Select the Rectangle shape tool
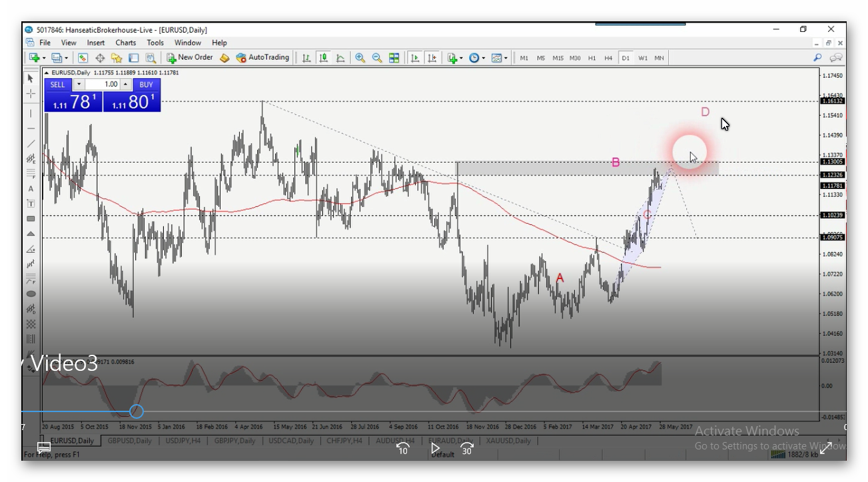This screenshot has height=482, width=868. [31, 218]
